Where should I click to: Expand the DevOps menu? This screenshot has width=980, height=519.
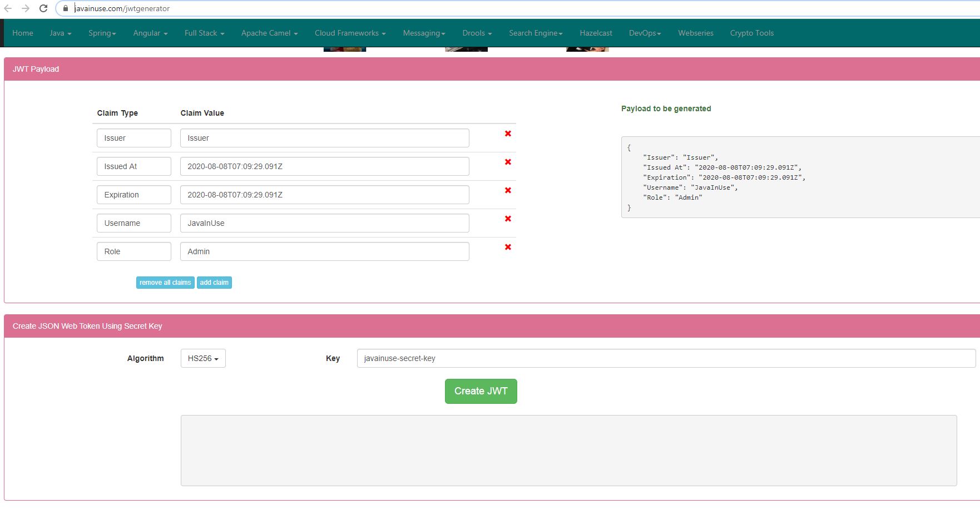pyautogui.click(x=645, y=33)
